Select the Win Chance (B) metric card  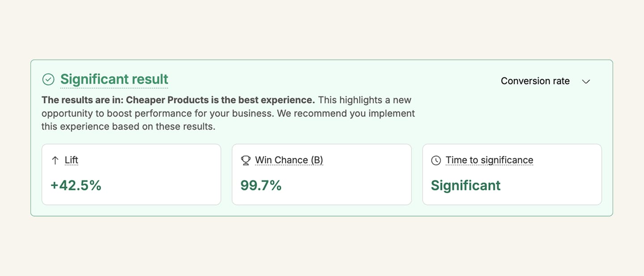tap(322, 174)
